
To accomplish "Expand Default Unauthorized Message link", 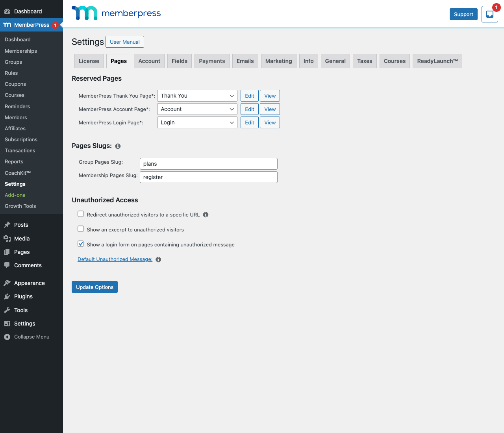I will point(115,259).
